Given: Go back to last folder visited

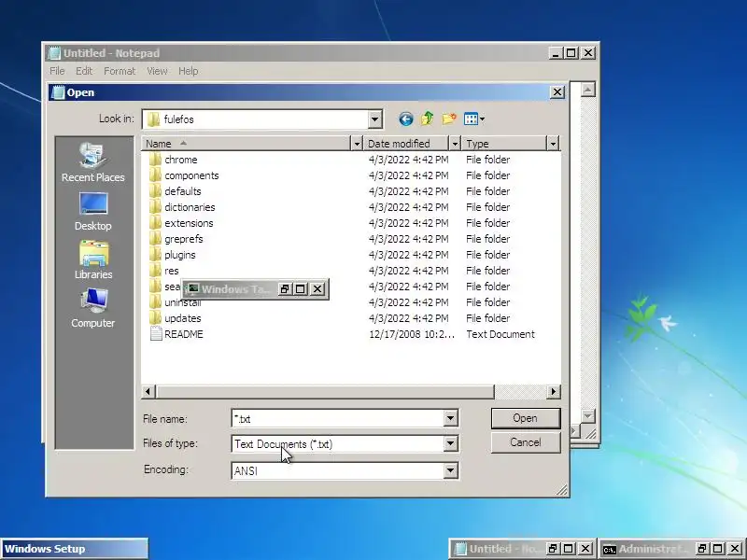Looking at the screenshot, I should pyautogui.click(x=405, y=119).
